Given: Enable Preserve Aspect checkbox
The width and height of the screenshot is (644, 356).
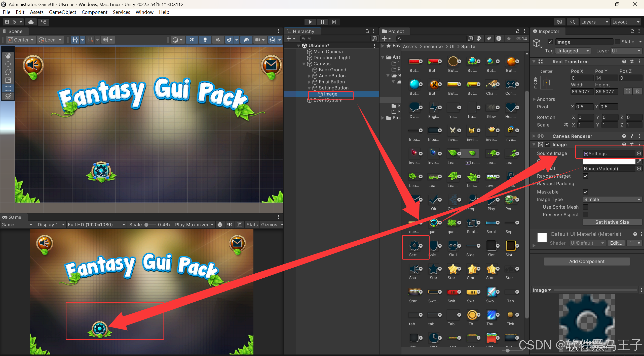Looking at the screenshot, I should click(x=586, y=215).
